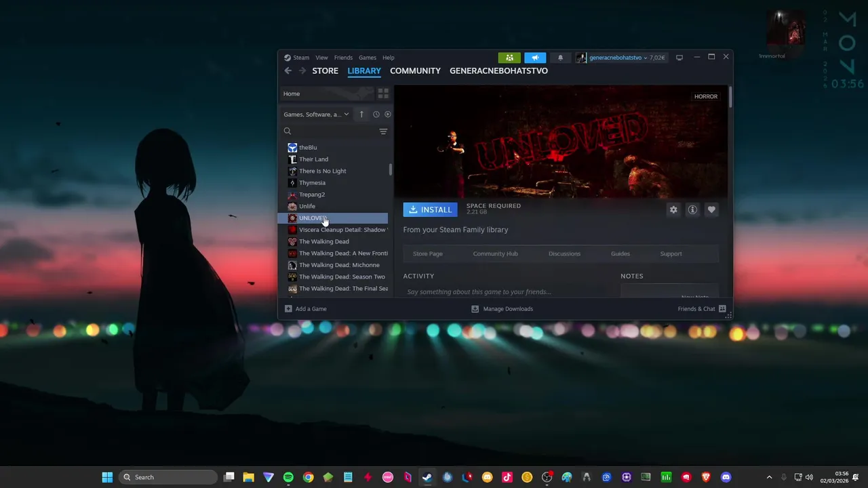Click the game detail page scrollbar handle
Screen dimensions: 868x488
coord(730,96)
